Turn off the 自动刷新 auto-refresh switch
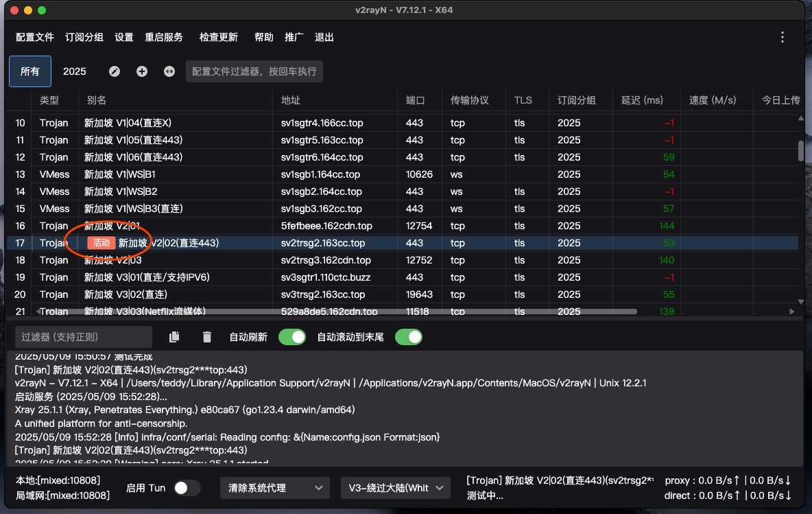The width and height of the screenshot is (812, 514). pos(292,338)
